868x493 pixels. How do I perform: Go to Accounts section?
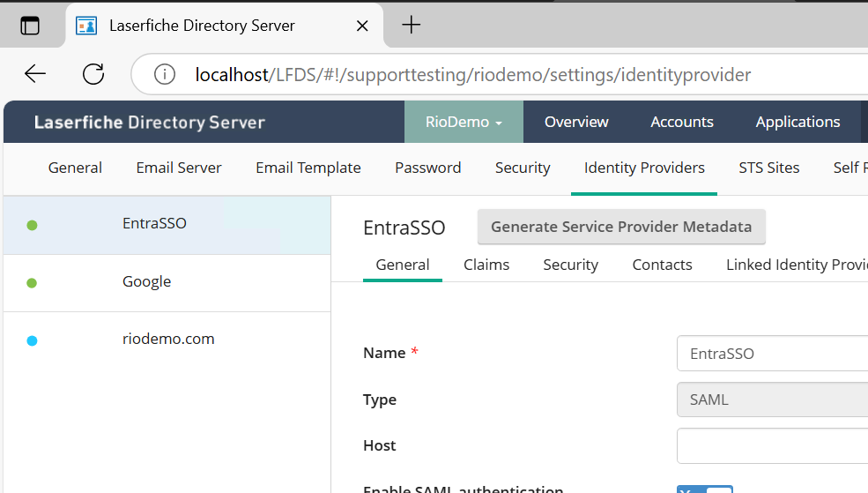coord(682,122)
